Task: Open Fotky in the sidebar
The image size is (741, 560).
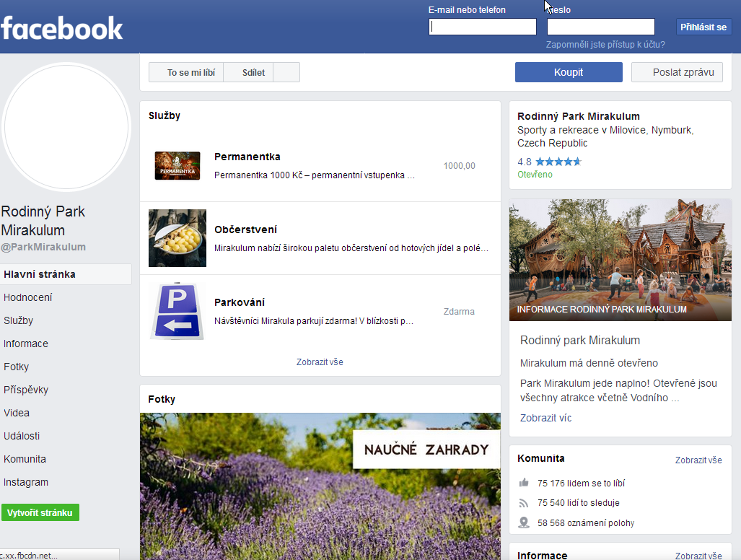Action: (x=16, y=367)
